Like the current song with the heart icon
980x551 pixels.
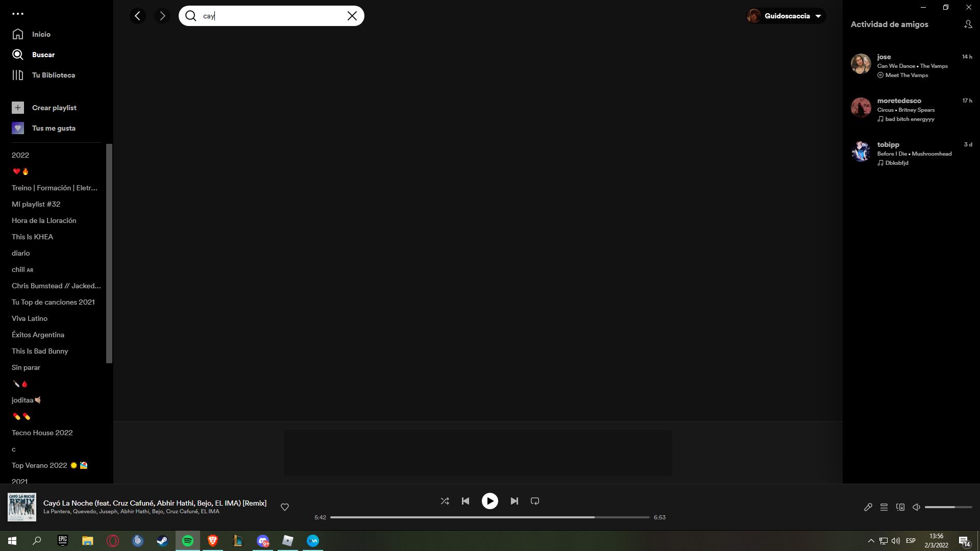(x=285, y=507)
